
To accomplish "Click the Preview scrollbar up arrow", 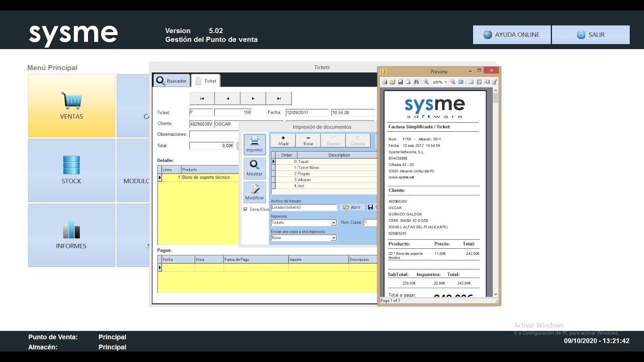I will coord(496,90).
